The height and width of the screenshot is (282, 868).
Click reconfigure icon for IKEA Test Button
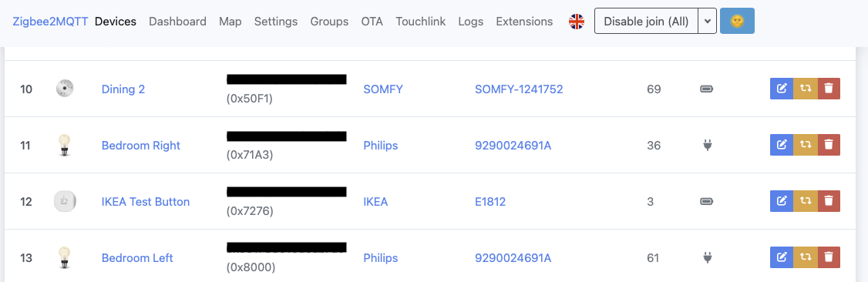click(x=806, y=201)
